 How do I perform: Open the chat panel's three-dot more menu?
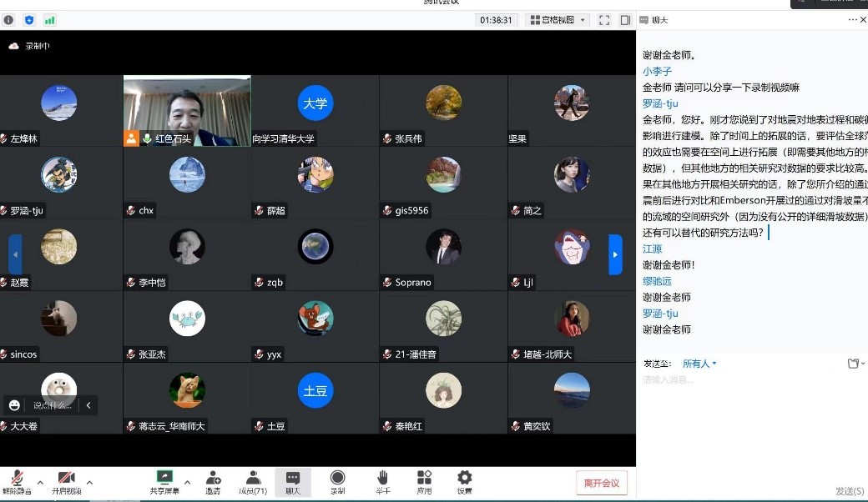click(x=852, y=20)
